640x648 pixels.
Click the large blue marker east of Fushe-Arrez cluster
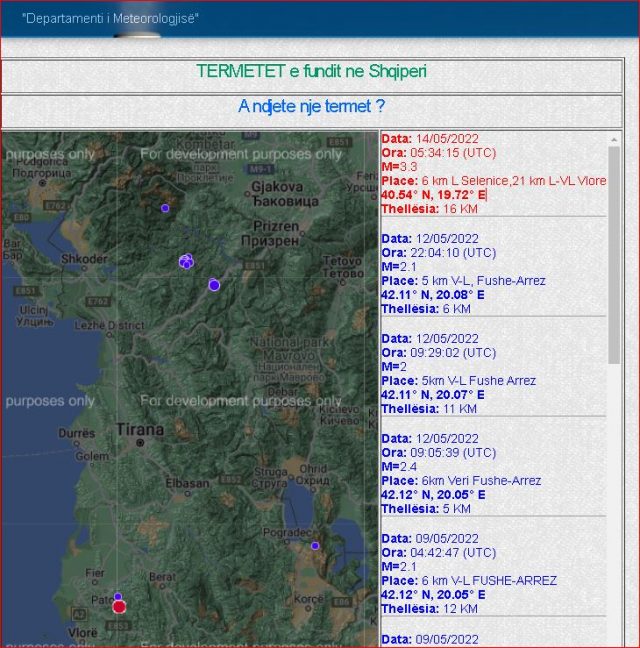(x=214, y=285)
